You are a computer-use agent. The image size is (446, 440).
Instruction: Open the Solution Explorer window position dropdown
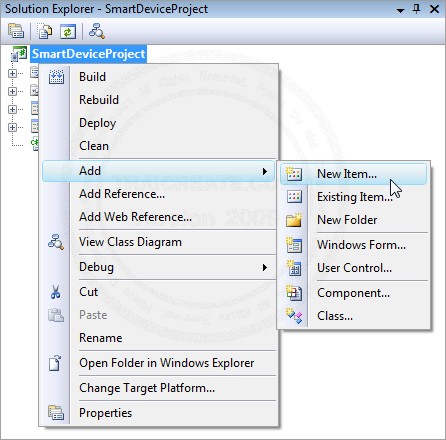tap(400, 10)
